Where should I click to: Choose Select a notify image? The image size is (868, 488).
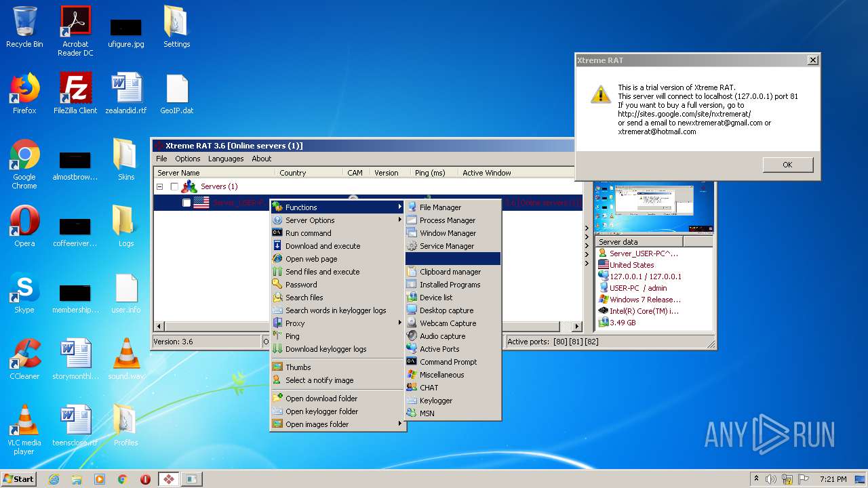[338, 380]
